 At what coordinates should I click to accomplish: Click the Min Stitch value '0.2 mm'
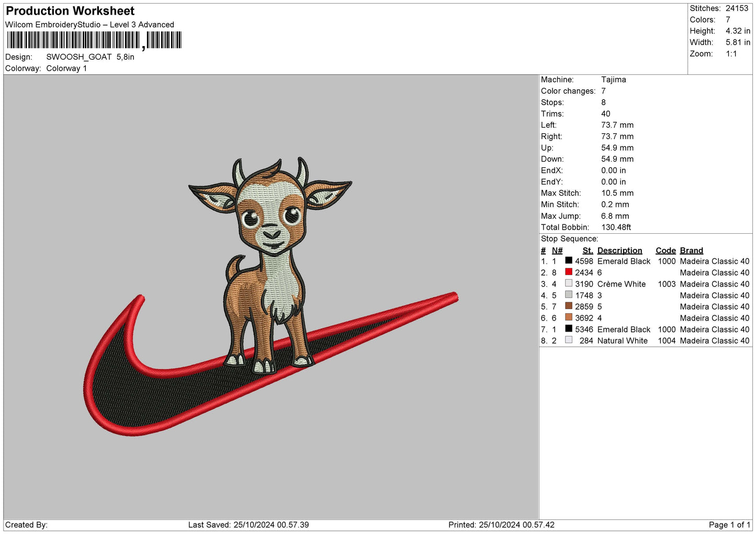(615, 204)
